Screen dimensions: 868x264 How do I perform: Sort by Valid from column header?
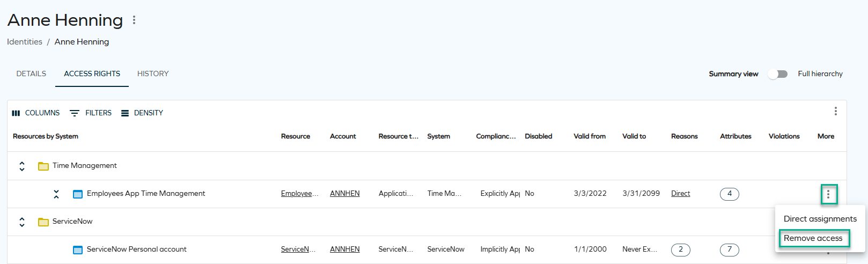pos(590,136)
